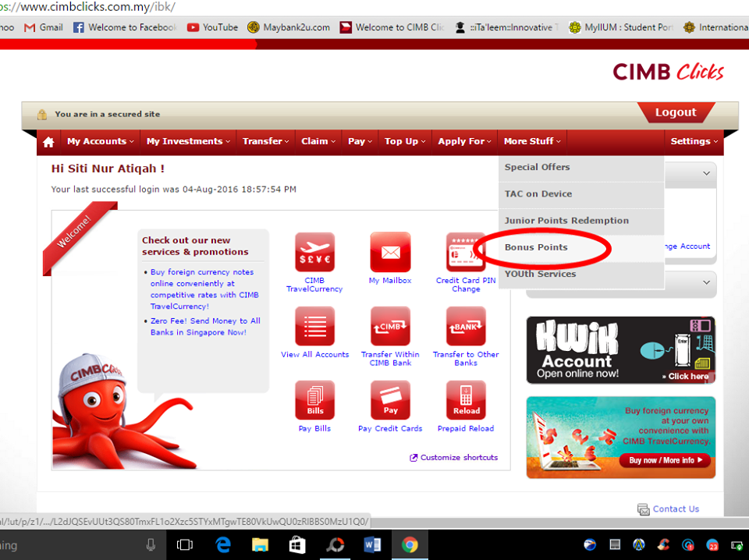Open the Prepaid Reload icon
The height and width of the screenshot is (560, 749).
(x=466, y=400)
